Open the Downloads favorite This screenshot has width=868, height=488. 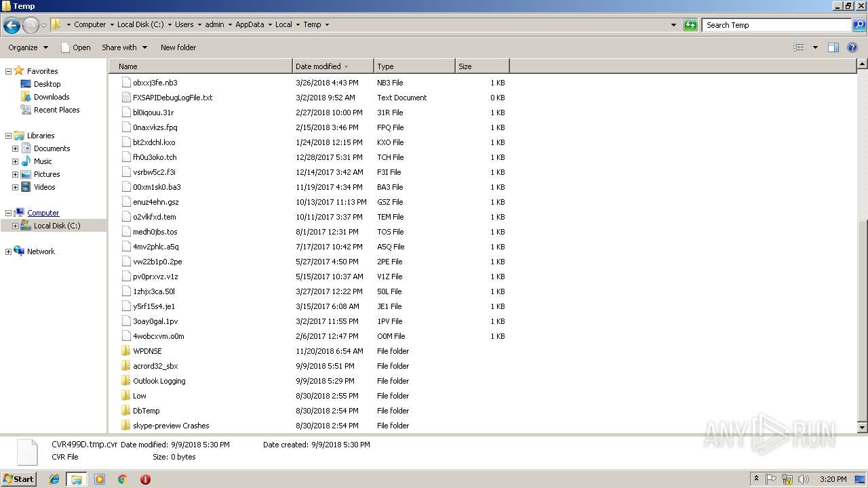pos(52,97)
